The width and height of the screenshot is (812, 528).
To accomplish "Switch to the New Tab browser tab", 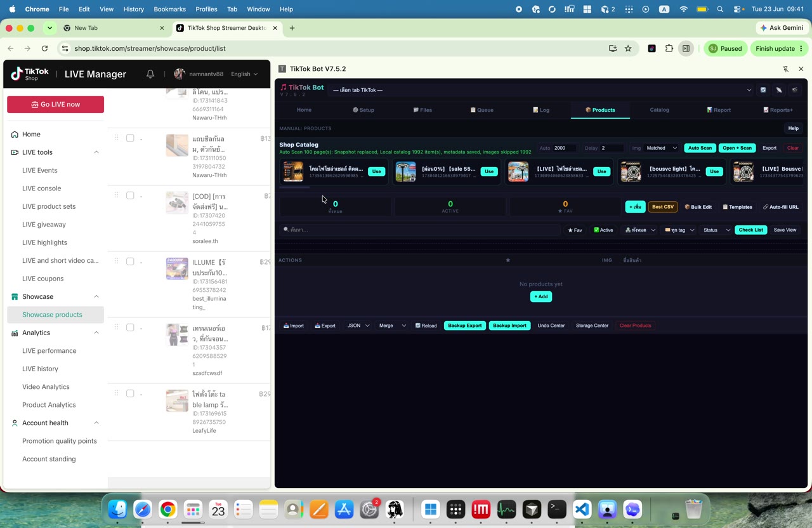I will coord(114,28).
